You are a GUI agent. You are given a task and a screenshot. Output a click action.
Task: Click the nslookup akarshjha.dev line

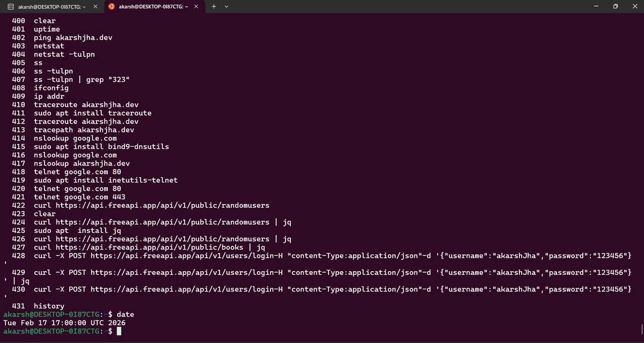coord(71,163)
